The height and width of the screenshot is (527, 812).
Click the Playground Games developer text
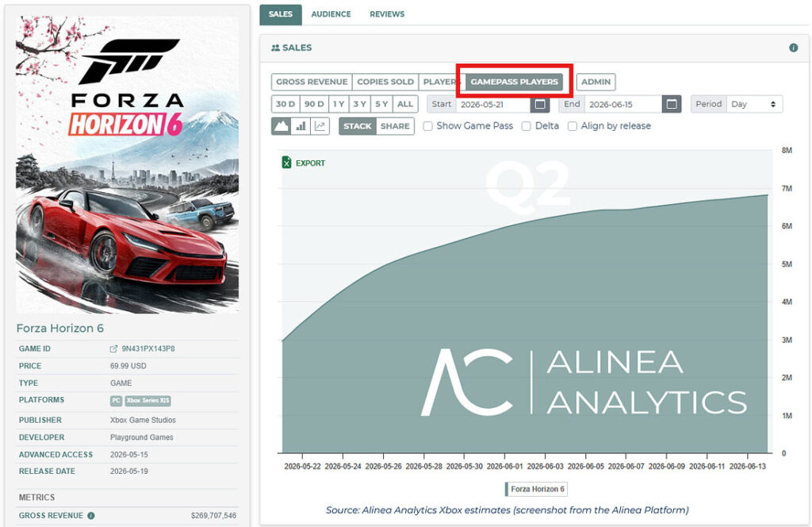click(141, 437)
